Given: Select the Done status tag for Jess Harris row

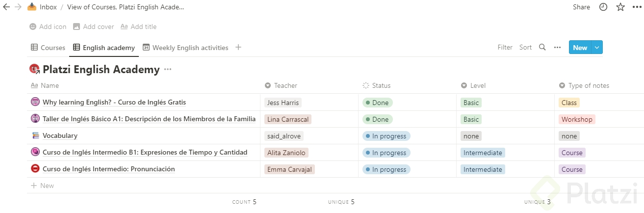Looking at the screenshot, I should tap(377, 103).
